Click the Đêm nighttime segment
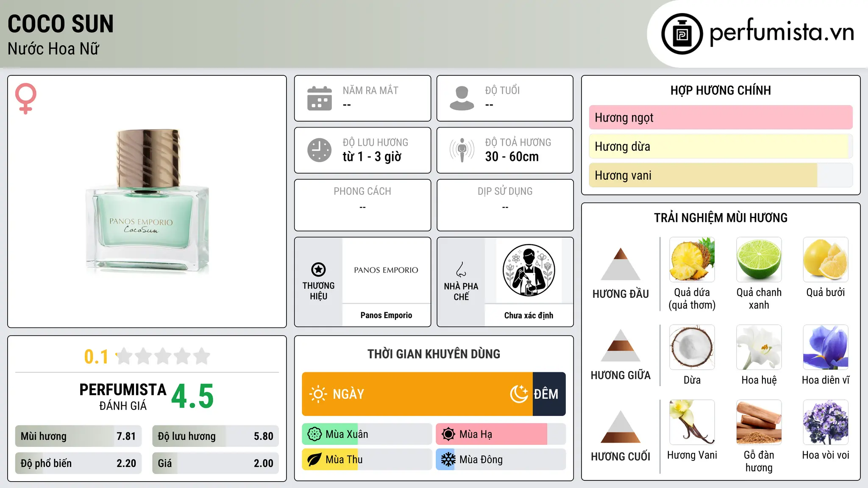Screen dimensions: 868x488 pyautogui.click(x=549, y=394)
